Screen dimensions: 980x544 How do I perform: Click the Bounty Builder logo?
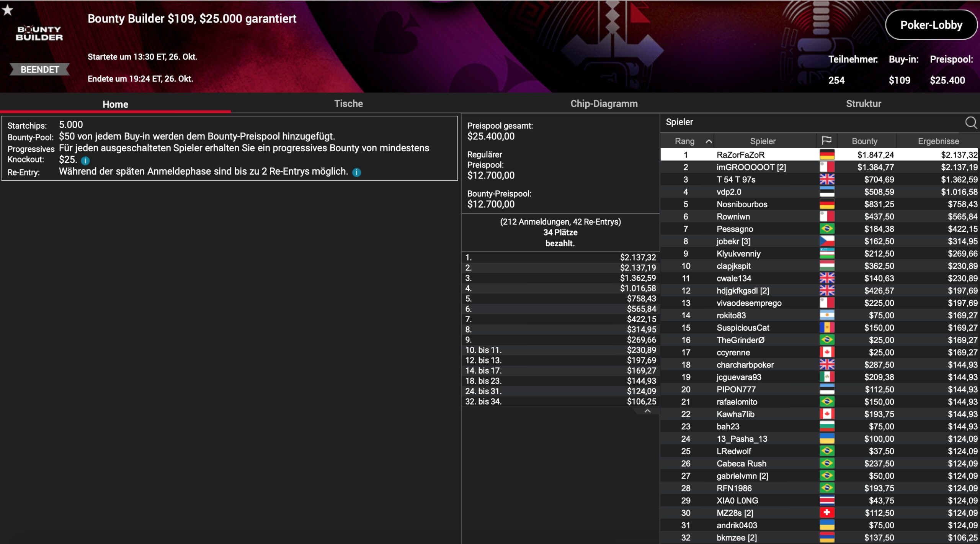(x=39, y=34)
